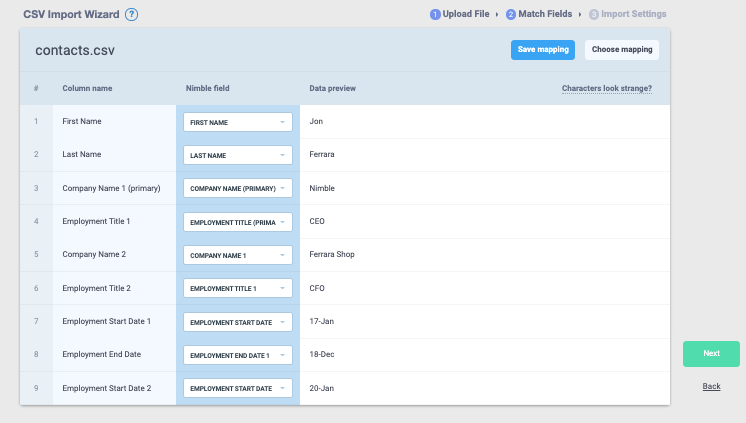Click the Column name header
Viewport: 746px width, 423px height.
coord(87,89)
